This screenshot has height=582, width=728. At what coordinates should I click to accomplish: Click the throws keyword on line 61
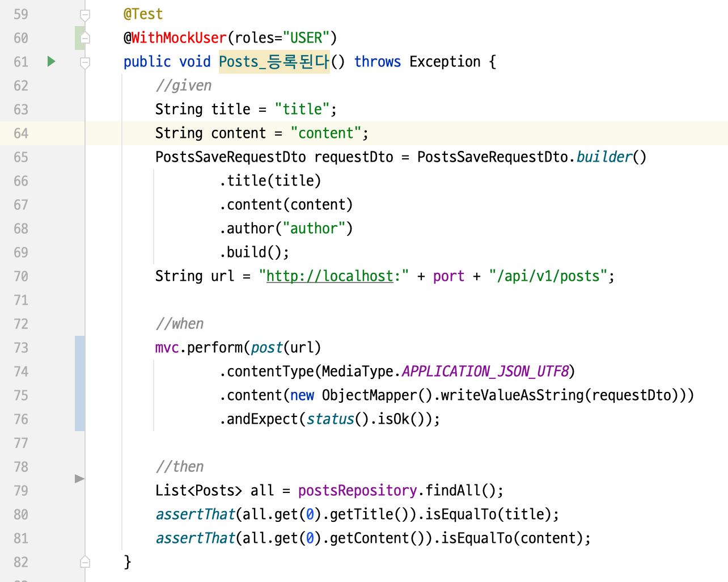pyautogui.click(x=378, y=62)
